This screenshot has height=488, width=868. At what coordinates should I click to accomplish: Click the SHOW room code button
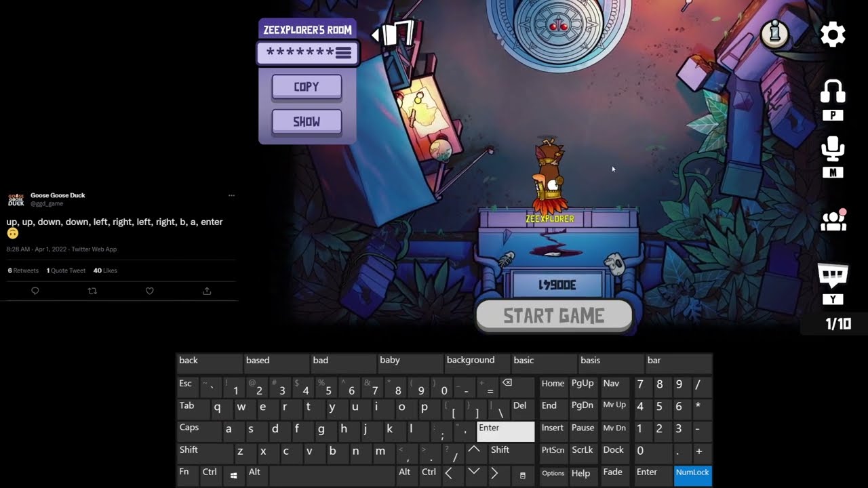(x=307, y=122)
